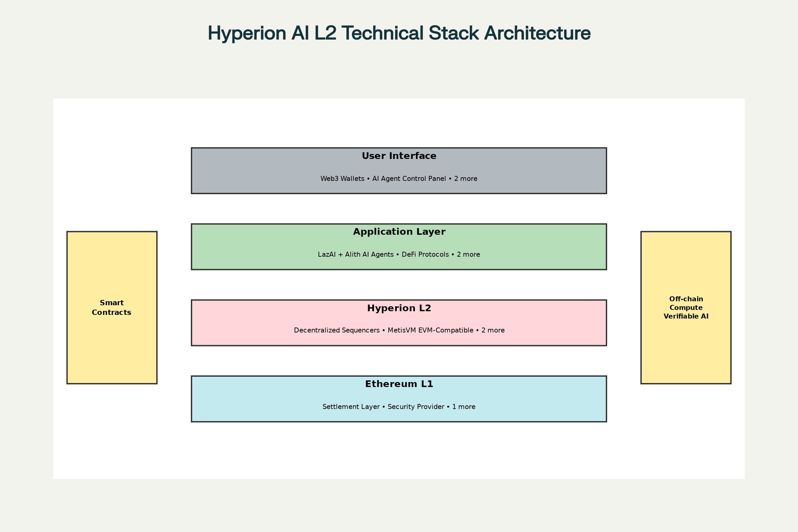Image resolution: width=798 pixels, height=532 pixels.
Task: Click the diagram title heading
Action: pyautogui.click(x=399, y=33)
